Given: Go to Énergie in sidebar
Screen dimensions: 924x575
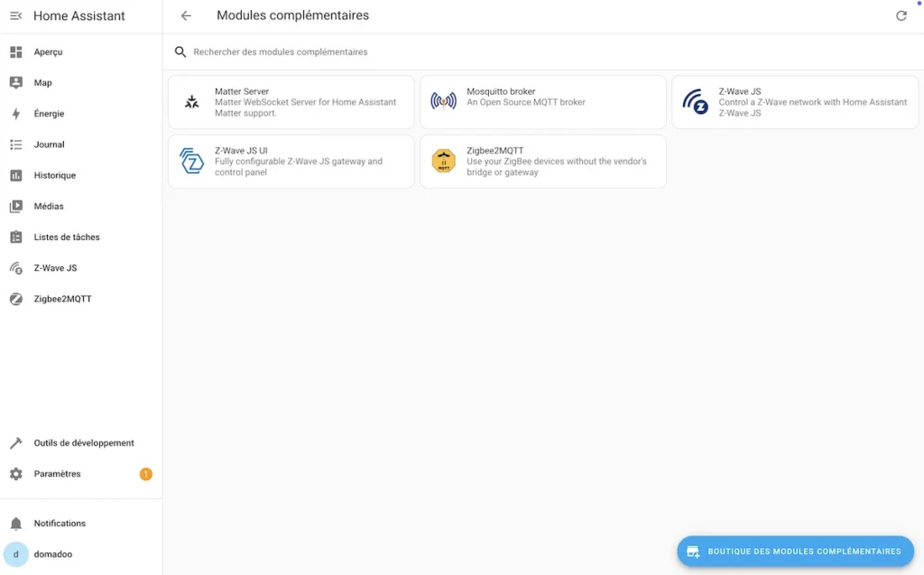Looking at the screenshot, I should pos(49,113).
